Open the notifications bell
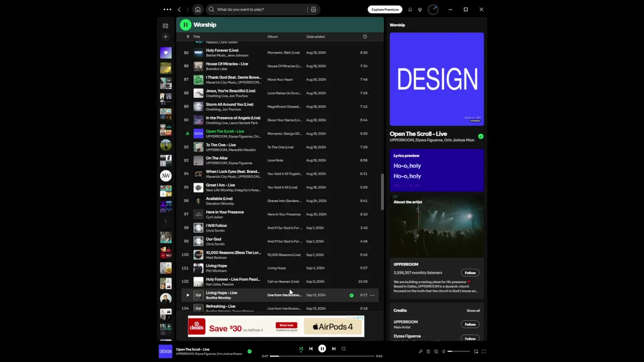The height and width of the screenshot is (362, 644). [x=410, y=10]
